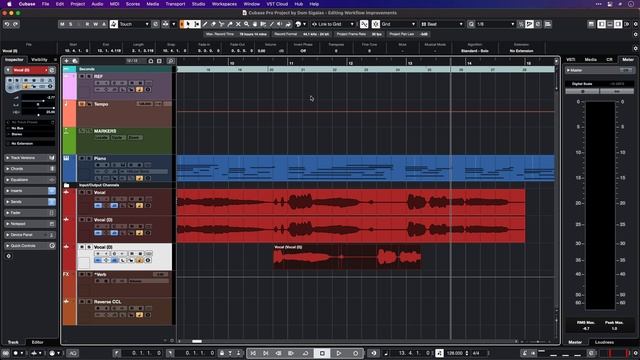
Task: Open the Grid snap type dropdown
Action: [x=398, y=24]
